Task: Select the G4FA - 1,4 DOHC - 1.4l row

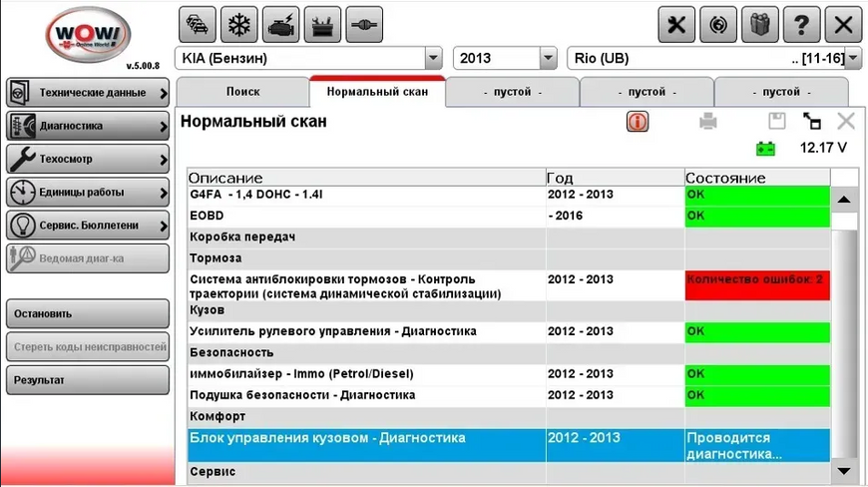Action: point(509,195)
